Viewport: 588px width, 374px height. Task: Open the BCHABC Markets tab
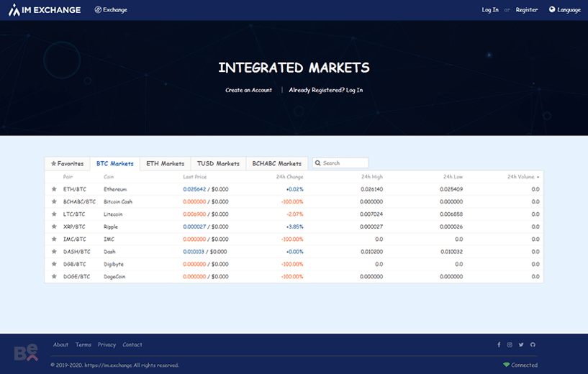277,163
